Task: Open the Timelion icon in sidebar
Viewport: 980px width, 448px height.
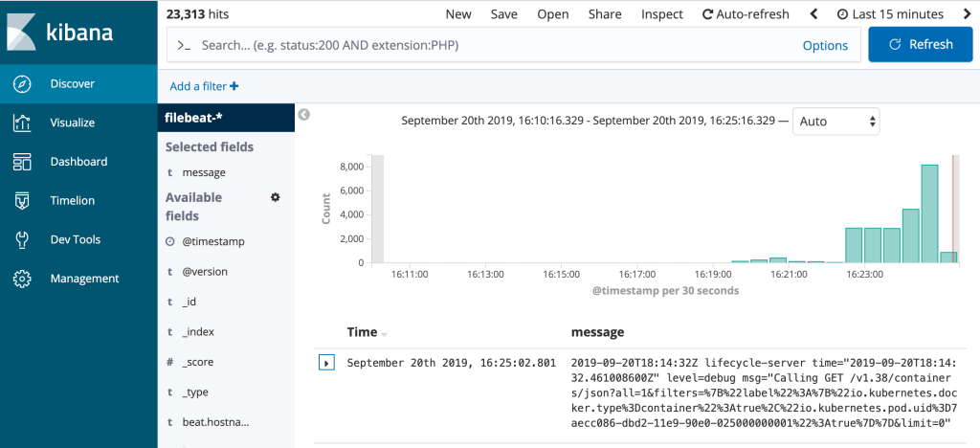Action: (22, 201)
